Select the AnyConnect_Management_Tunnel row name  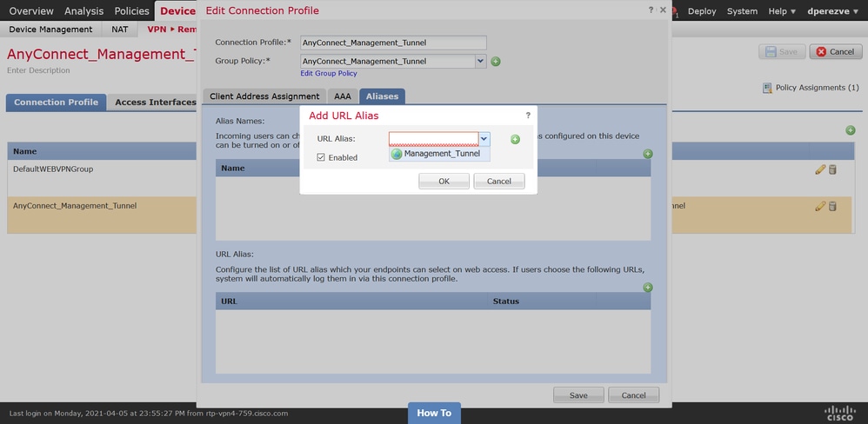tap(75, 206)
